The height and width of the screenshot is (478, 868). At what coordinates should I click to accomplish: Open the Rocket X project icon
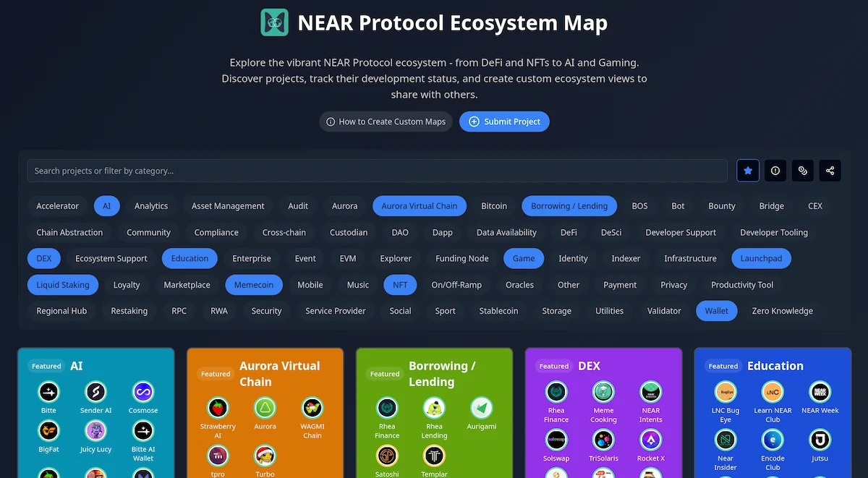651,440
